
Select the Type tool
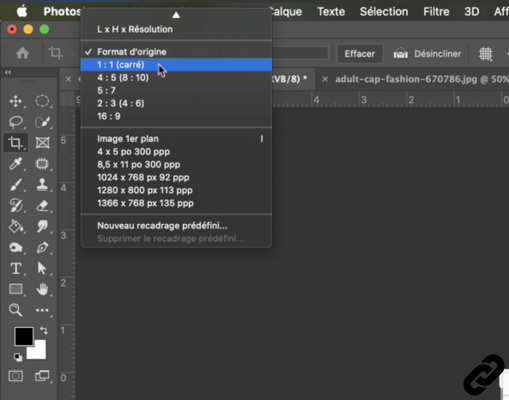pos(16,268)
